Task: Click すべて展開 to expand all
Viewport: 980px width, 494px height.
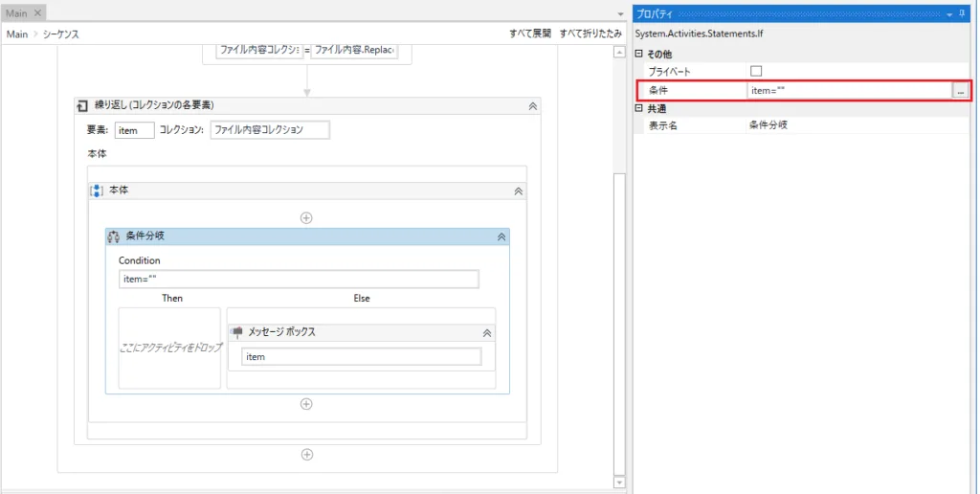Action: [530, 34]
